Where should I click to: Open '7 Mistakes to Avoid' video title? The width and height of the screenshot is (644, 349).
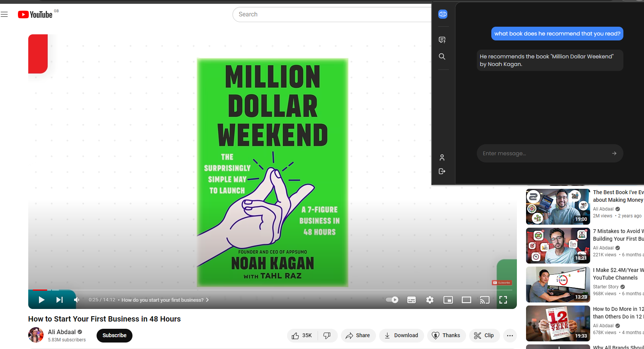(618, 235)
